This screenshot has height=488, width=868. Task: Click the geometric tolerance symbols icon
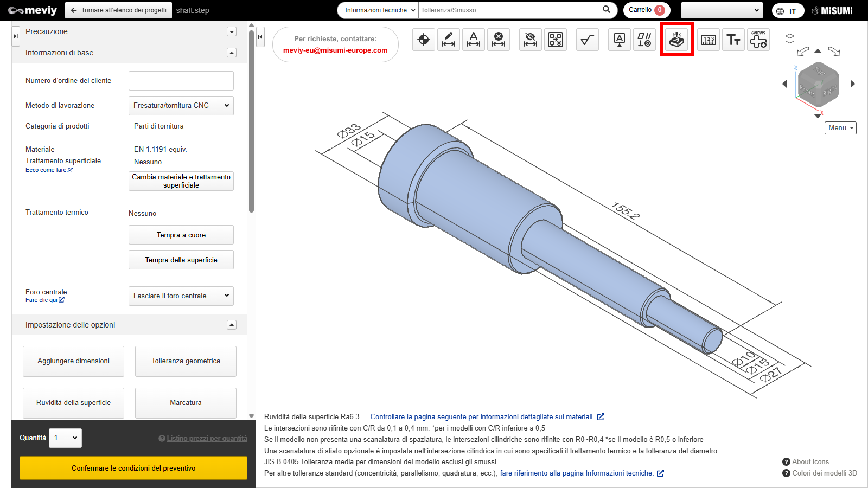coord(644,40)
